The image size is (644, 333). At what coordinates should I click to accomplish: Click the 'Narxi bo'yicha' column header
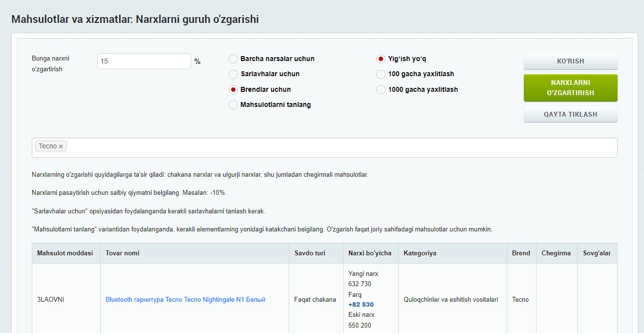click(370, 253)
